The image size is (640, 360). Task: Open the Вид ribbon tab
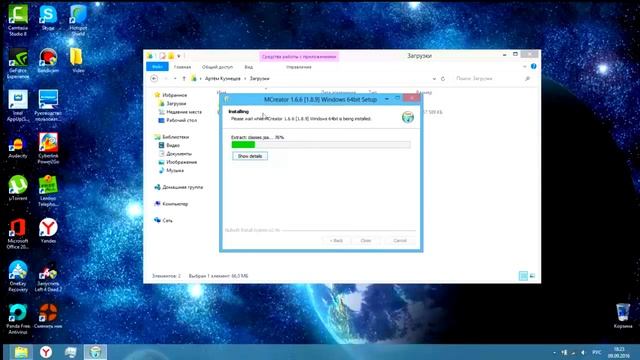tap(249, 67)
